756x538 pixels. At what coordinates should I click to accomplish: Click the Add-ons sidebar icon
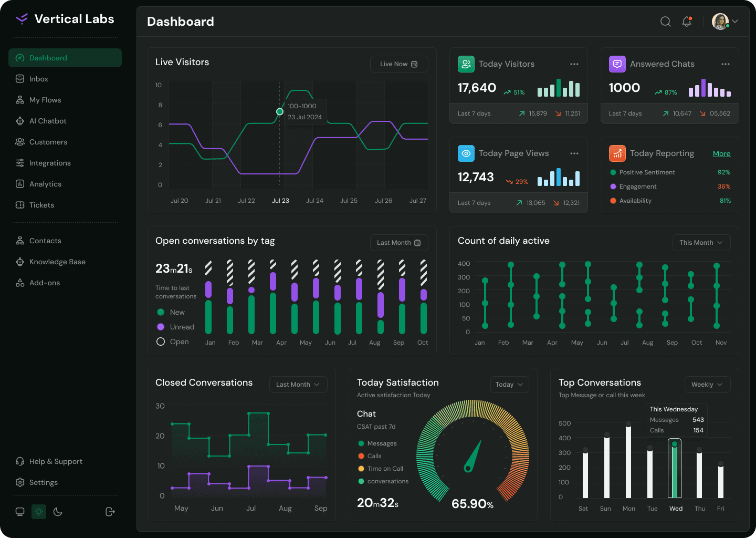[x=20, y=283]
